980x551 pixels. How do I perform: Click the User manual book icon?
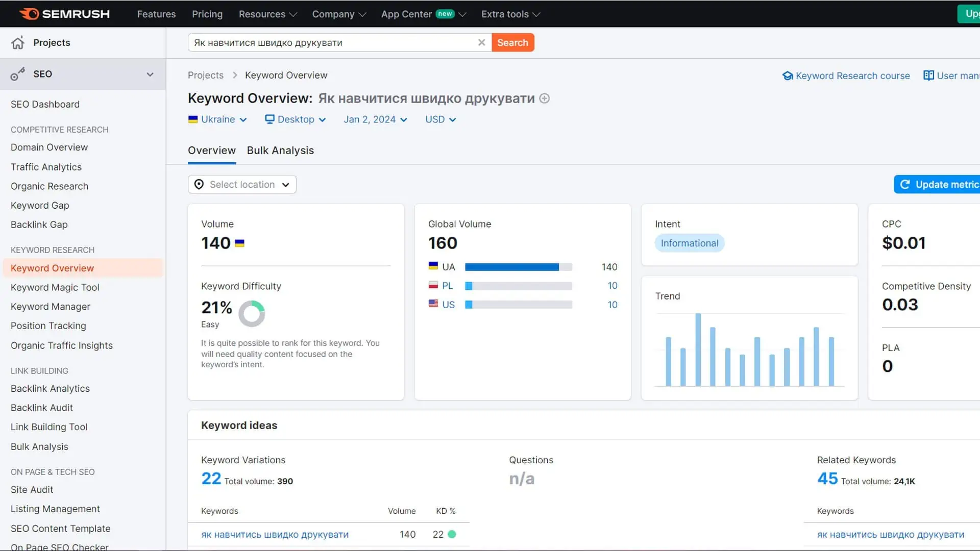click(x=928, y=76)
